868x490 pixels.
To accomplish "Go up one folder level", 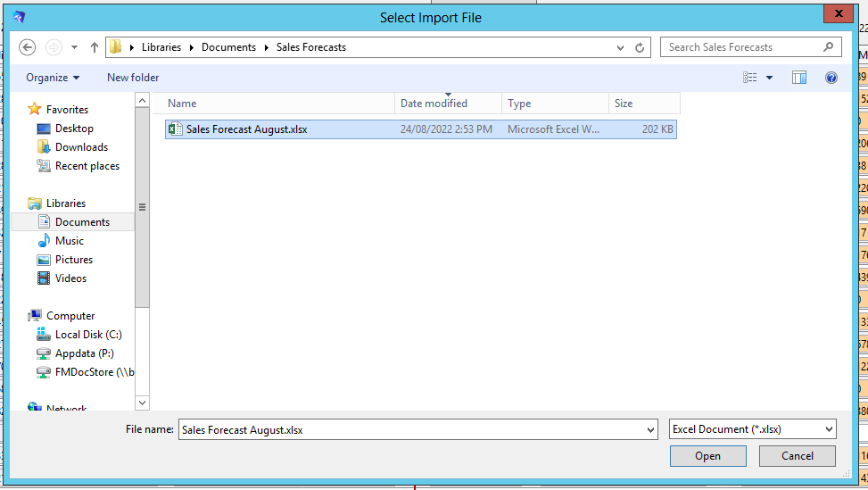I will pos(94,47).
